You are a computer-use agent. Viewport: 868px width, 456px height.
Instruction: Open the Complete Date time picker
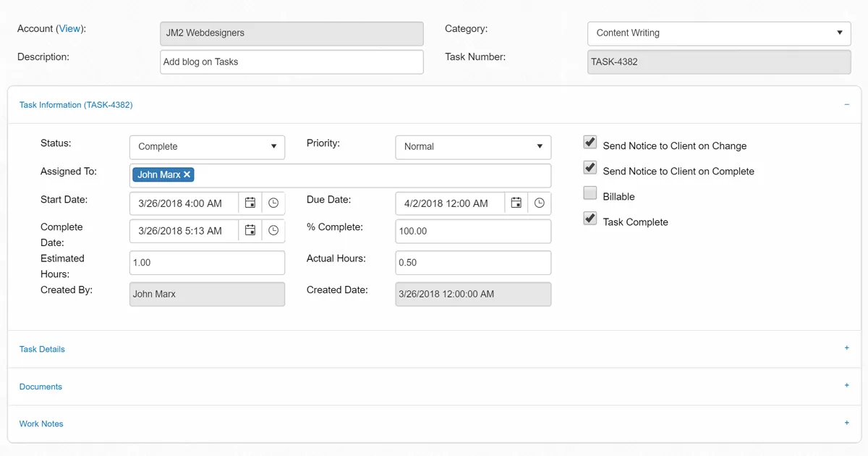(273, 230)
